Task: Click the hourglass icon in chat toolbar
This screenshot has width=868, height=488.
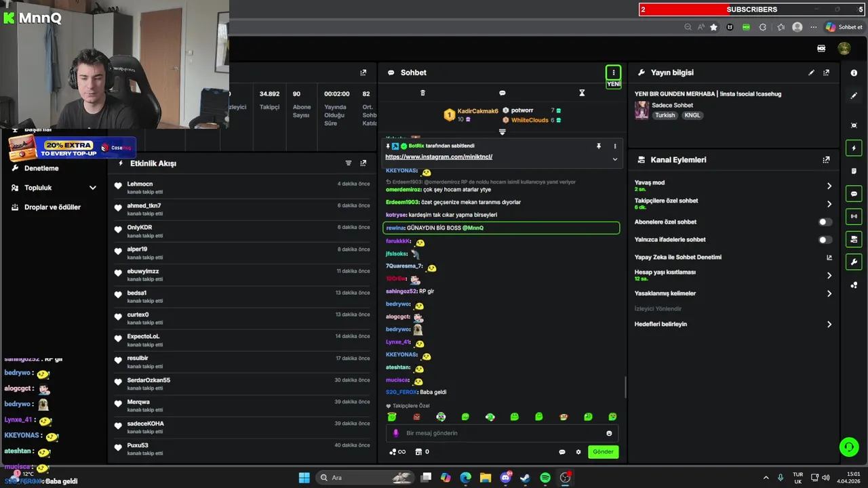Action: (x=582, y=93)
